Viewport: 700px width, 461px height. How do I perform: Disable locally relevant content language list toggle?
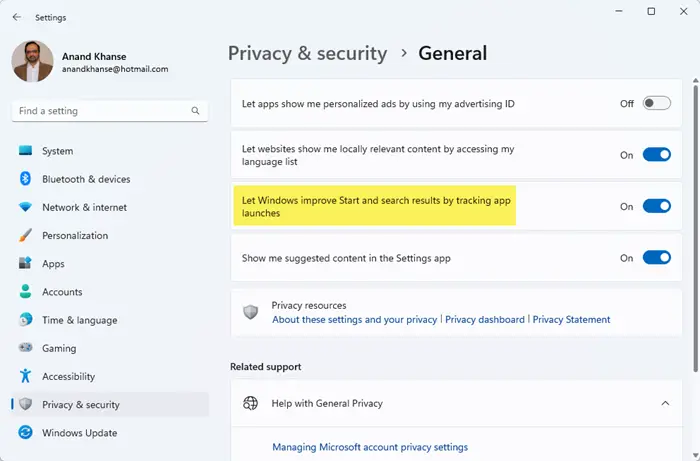pos(657,155)
